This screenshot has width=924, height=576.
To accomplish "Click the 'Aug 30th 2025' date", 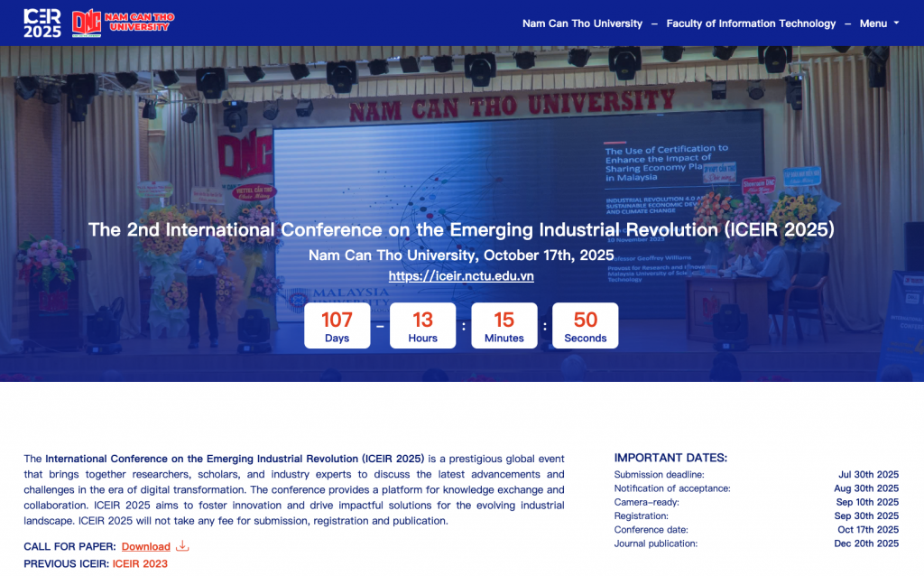I will (866, 488).
